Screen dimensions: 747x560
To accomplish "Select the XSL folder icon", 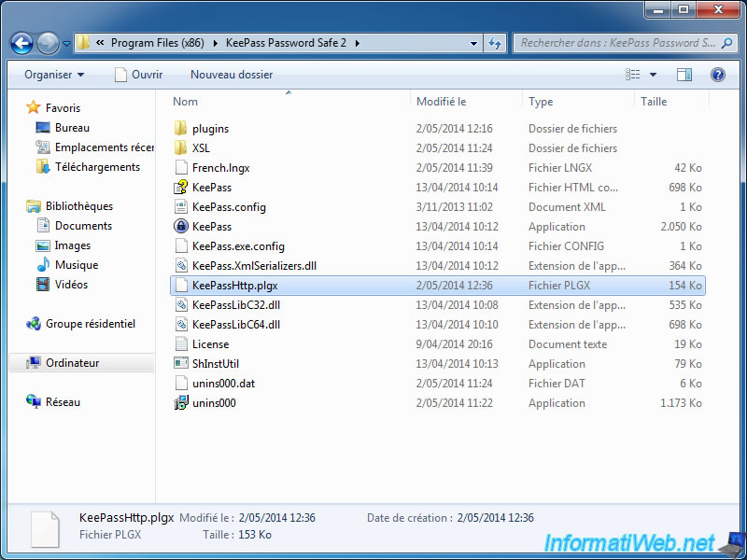I will [180, 147].
